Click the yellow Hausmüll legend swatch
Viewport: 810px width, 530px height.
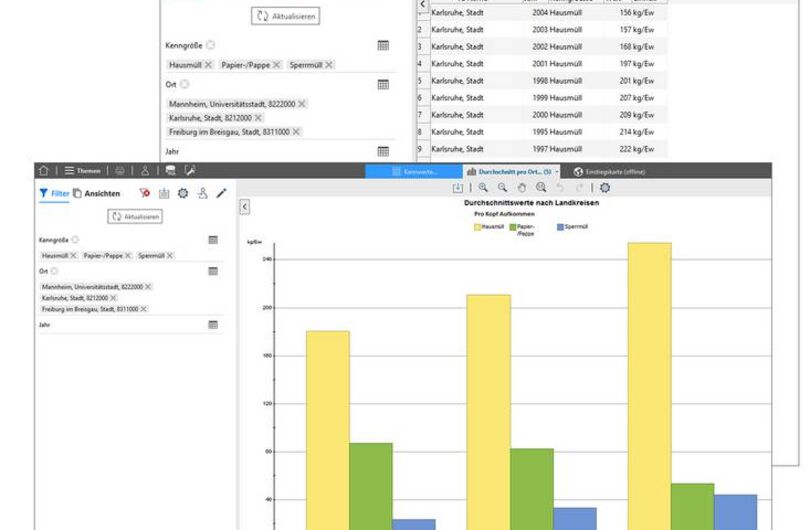tap(476, 228)
